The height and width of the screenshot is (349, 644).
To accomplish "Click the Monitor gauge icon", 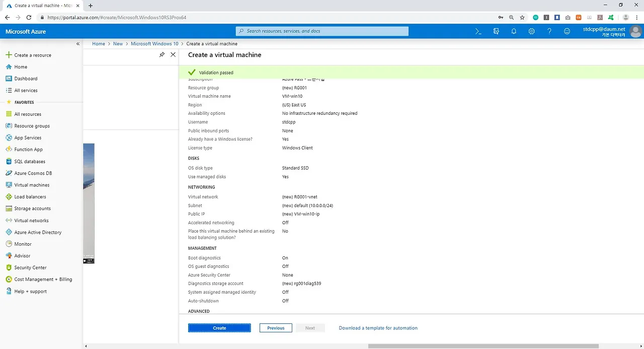I will click(x=9, y=244).
